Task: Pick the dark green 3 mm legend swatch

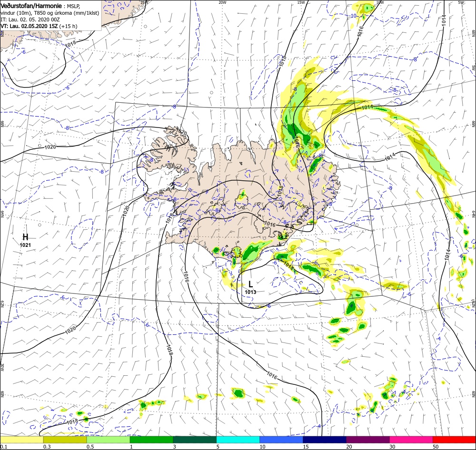Action: point(195,440)
